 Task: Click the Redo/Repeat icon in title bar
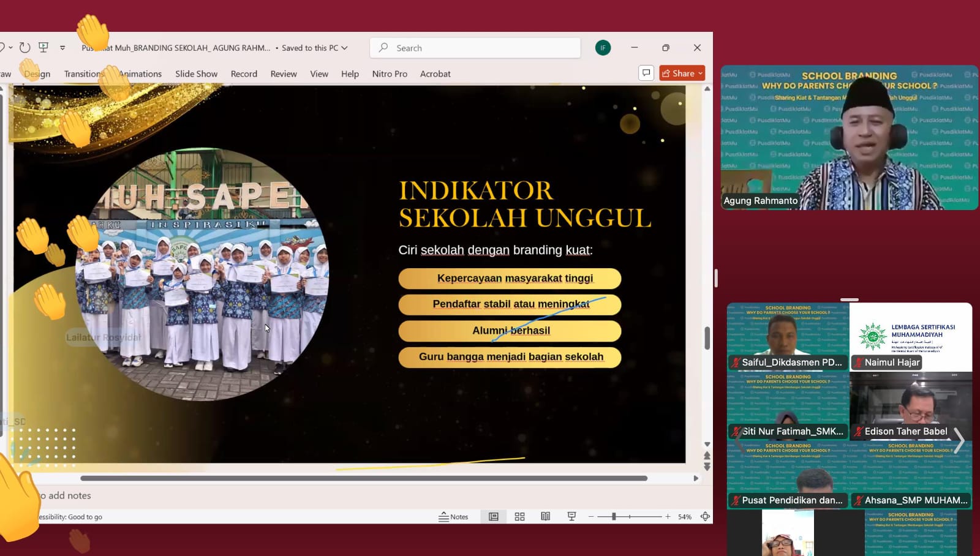24,48
